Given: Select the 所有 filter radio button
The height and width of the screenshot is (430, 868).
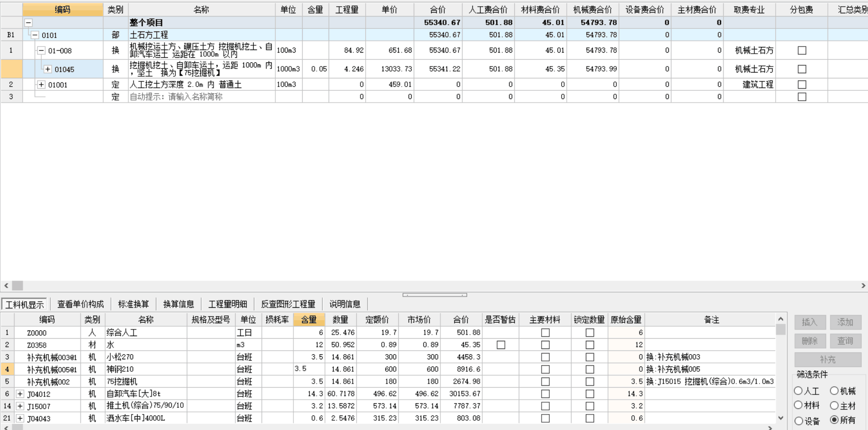Looking at the screenshot, I should [x=834, y=420].
